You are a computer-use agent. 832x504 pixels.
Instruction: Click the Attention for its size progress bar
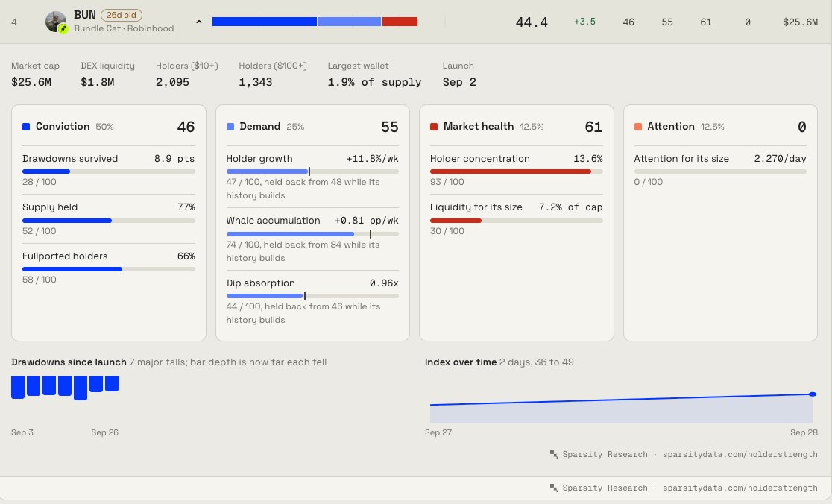720,171
